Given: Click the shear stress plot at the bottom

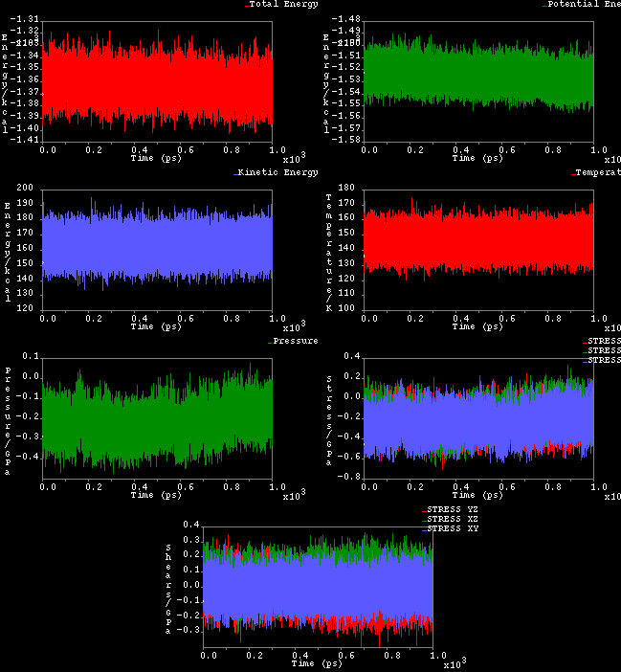Looking at the screenshot, I should point(321,586).
